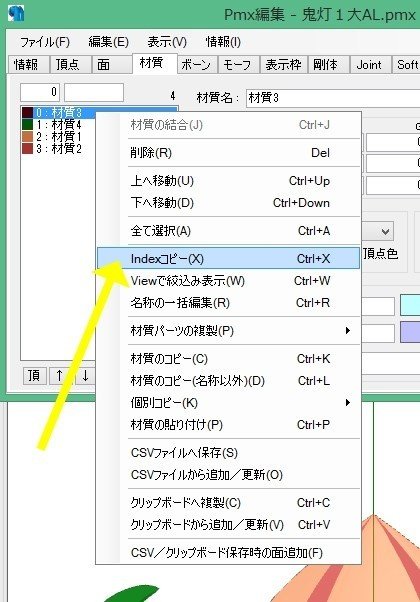Choose 全て選択(A) menu entry
Screen dimensions: 420x602
pos(229,231)
